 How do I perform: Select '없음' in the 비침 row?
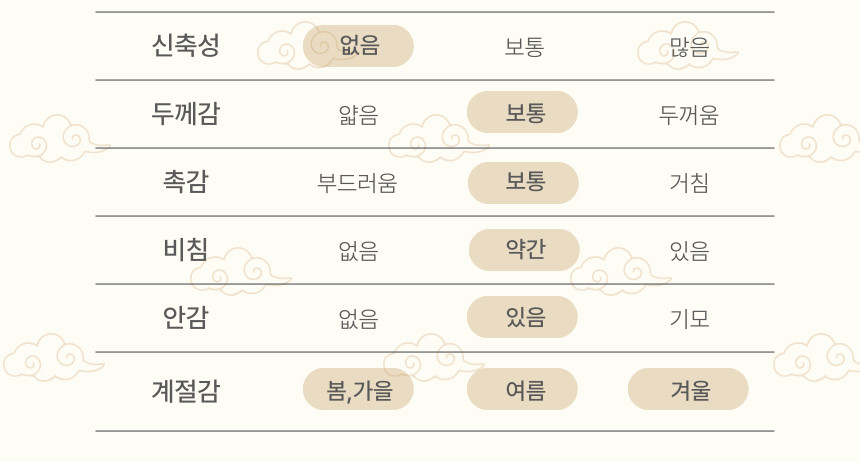coord(358,251)
